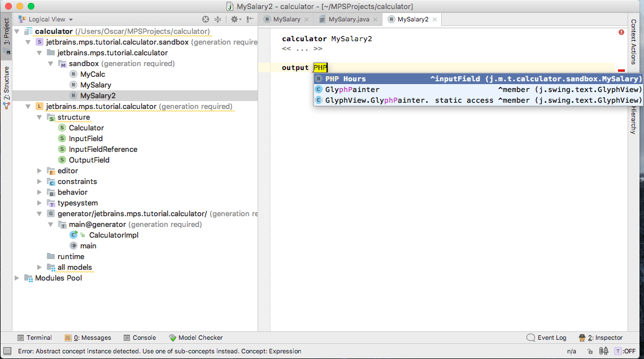
Task: Open the Context Actions side panel
Action: click(634, 42)
